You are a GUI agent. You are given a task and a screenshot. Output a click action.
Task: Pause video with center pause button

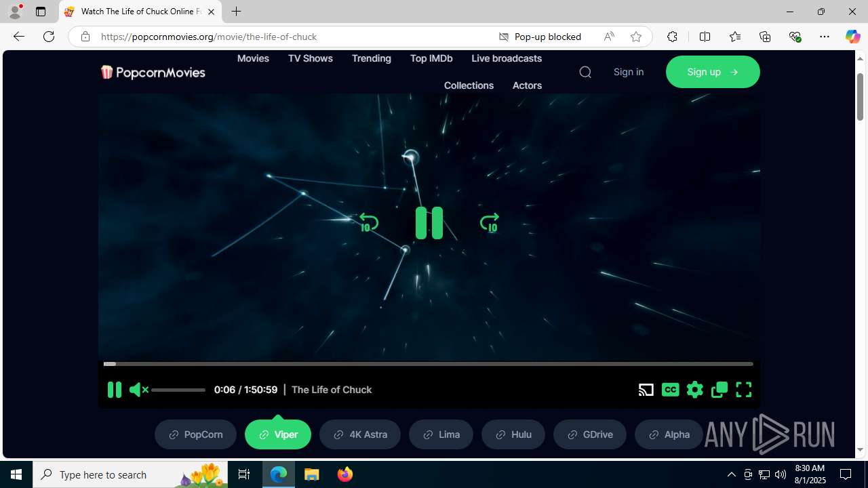pyautogui.click(x=429, y=223)
